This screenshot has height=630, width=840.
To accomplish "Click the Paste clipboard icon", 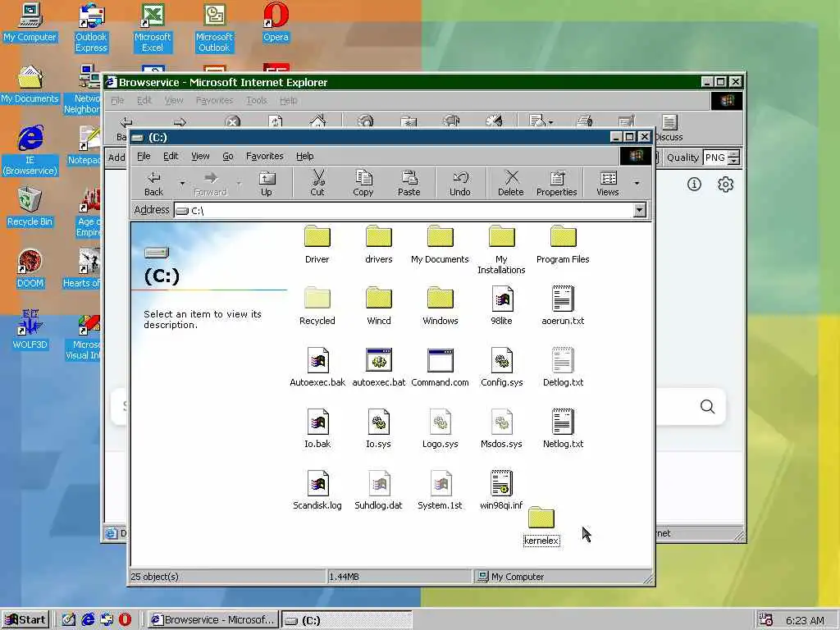I will [x=409, y=183].
